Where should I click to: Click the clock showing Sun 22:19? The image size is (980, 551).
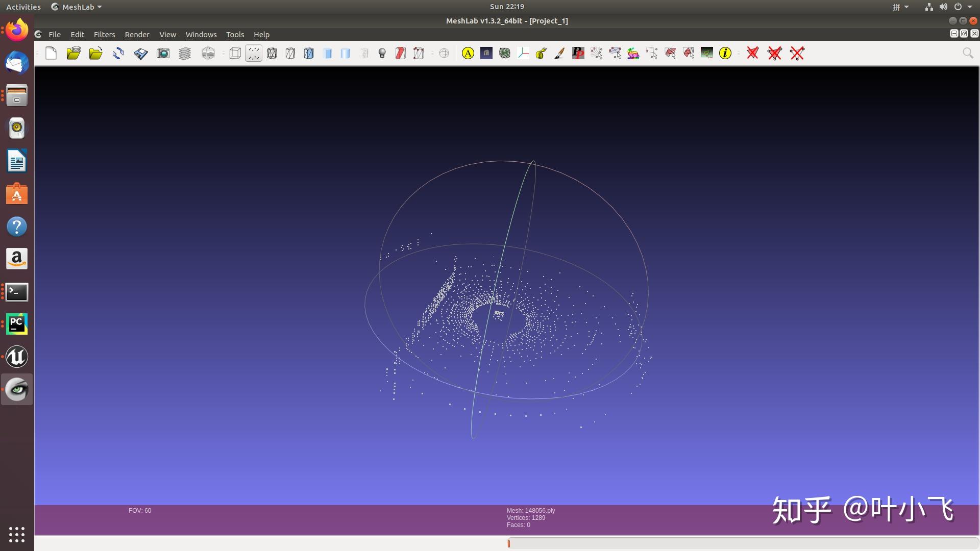[x=507, y=7]
